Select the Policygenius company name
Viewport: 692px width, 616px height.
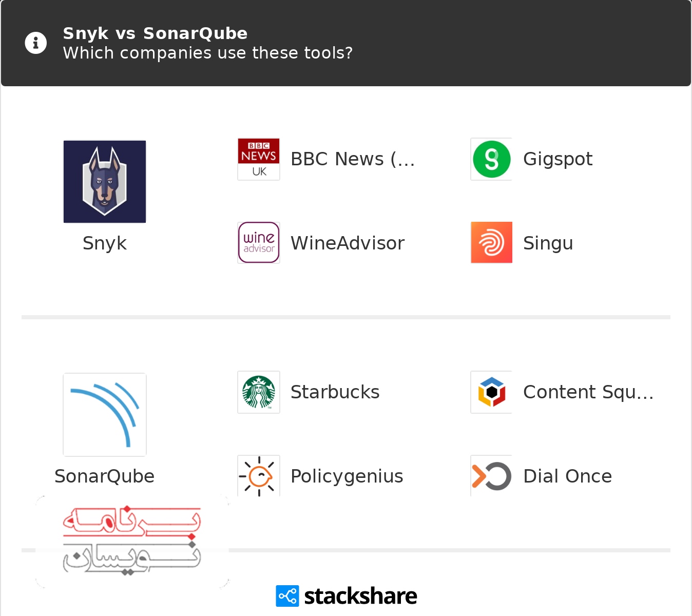[x=347, y=476]
